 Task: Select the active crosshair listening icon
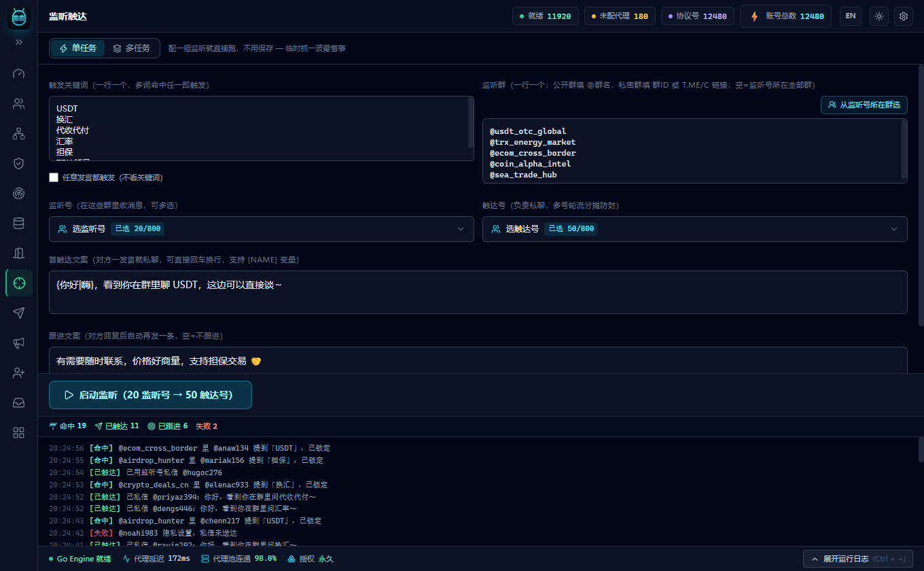[19, 283]
